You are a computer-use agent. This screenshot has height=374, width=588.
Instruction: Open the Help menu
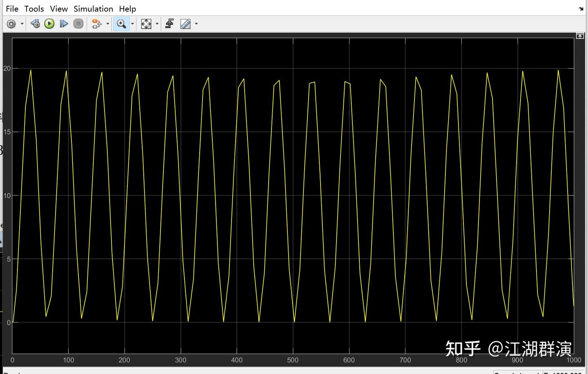[x=127, y=9]
